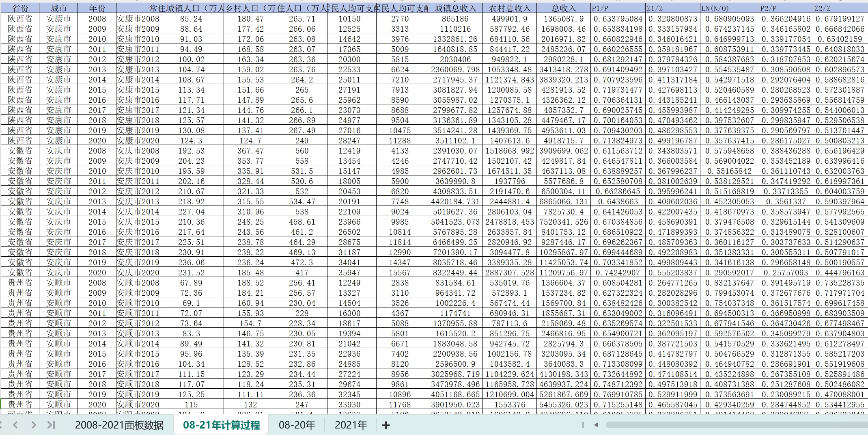Viewport: 868px width, 435px height.
Task: Click the Z1/Z header cell
Action: pos(673,8)
